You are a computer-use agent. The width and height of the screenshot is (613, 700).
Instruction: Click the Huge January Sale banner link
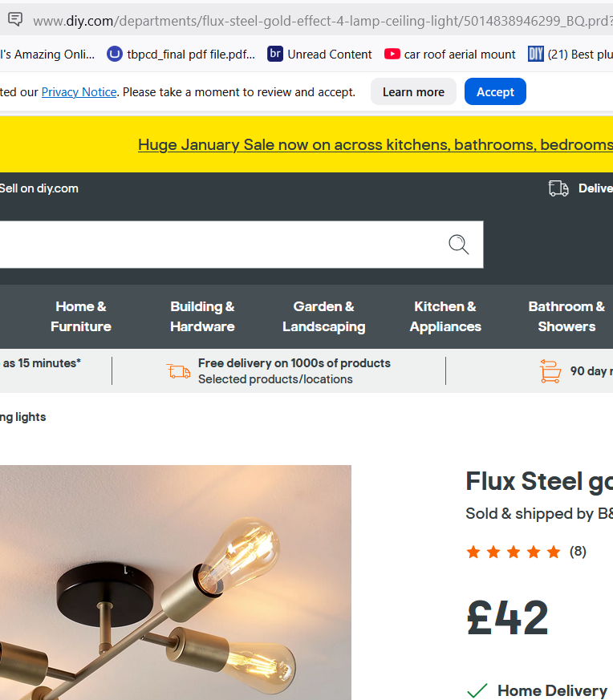pyautogui.click(x=375, y=145)
